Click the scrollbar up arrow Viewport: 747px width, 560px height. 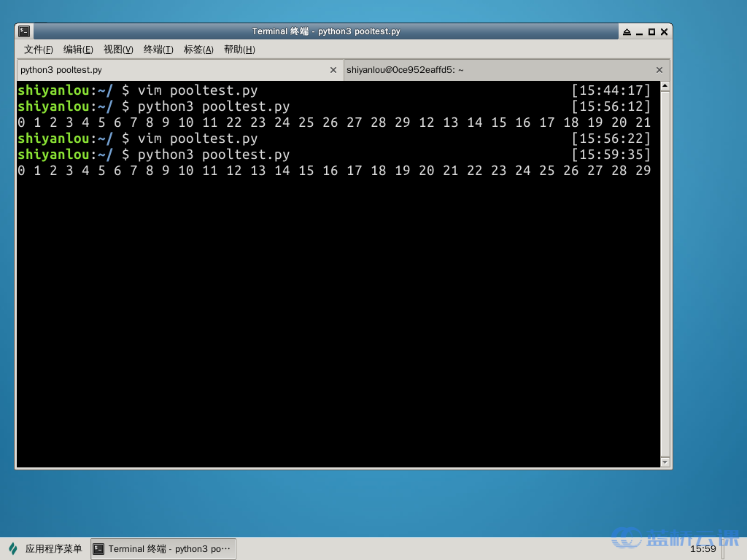[665, 87]
